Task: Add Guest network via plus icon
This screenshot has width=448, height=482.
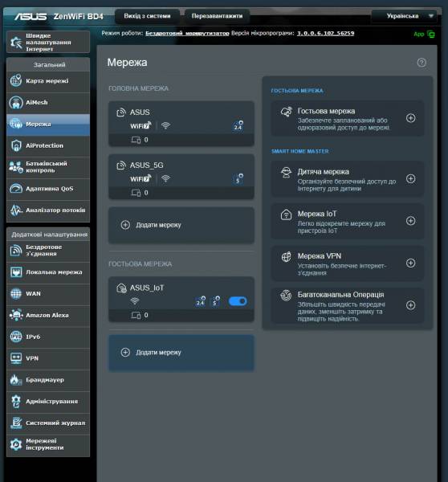Action: coord(411,118)
